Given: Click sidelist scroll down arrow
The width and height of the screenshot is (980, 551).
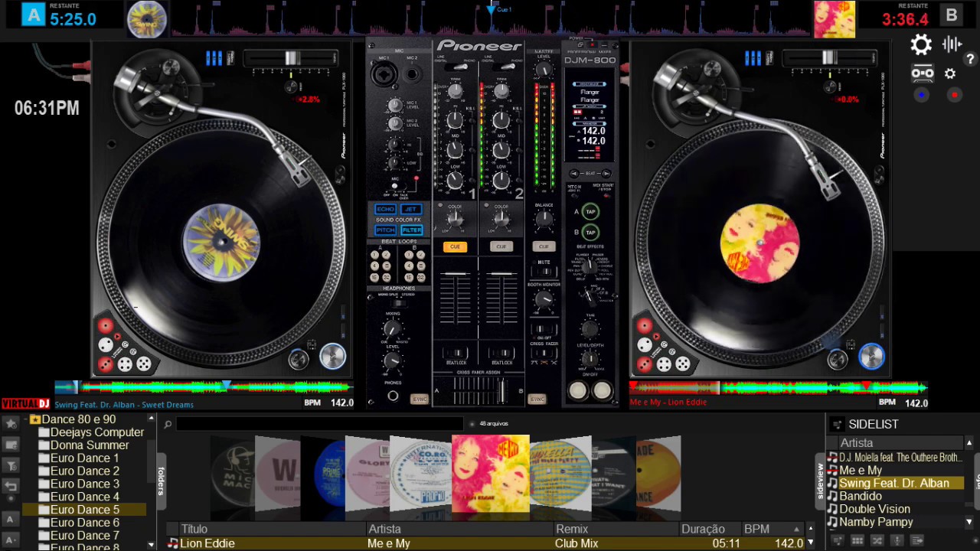Looking at the screenshot, I should click(969, 523).
